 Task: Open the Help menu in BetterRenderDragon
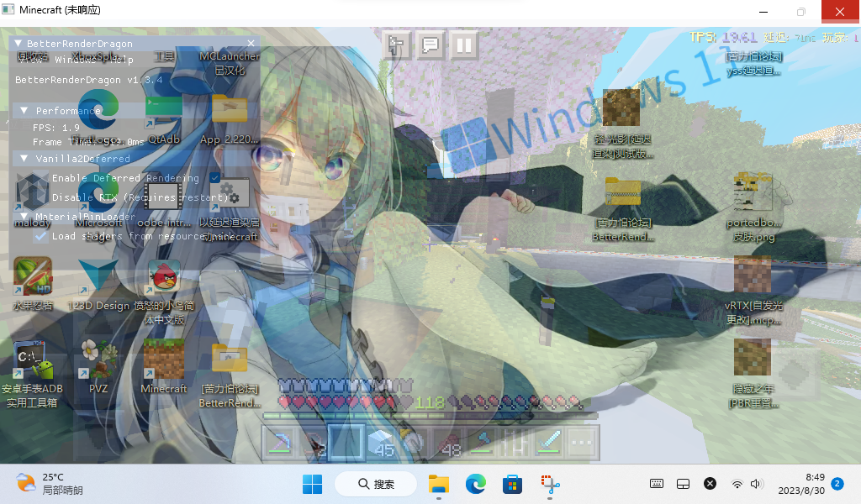tap(123, 60)
